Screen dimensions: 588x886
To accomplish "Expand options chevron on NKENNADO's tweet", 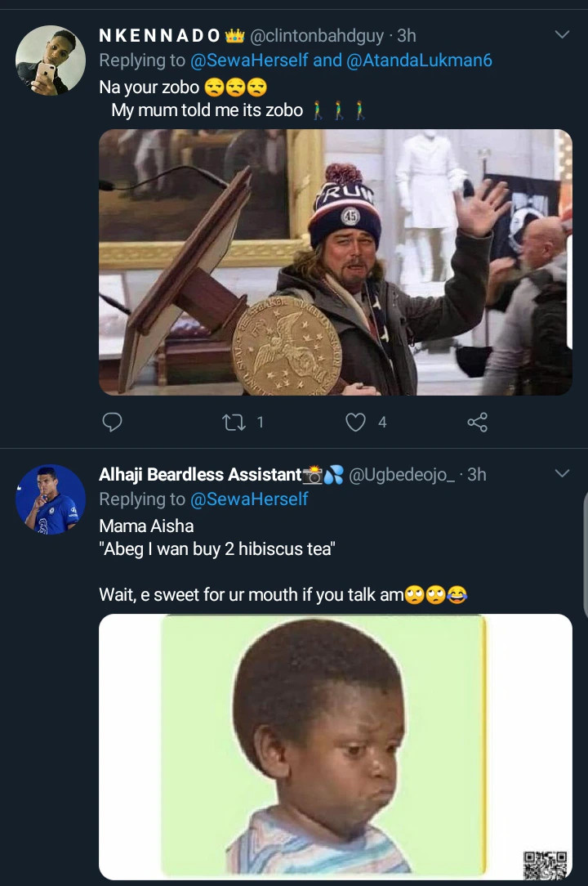I will (x=562, y=35).
